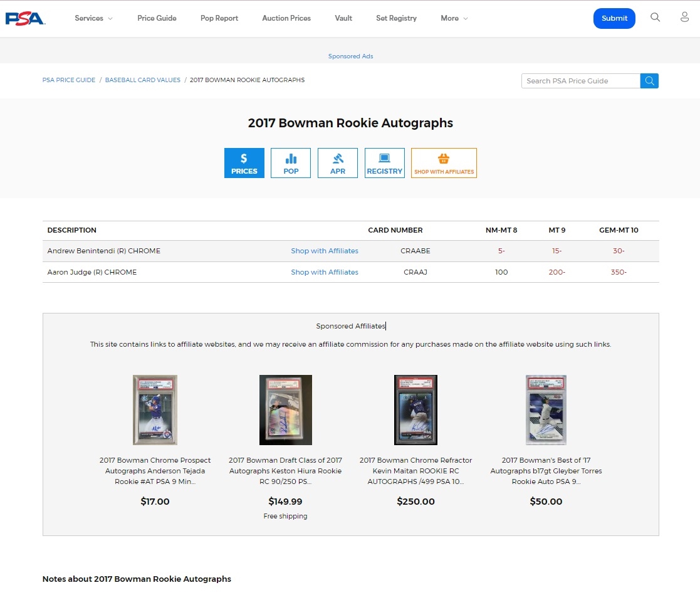Screen dimensions: 700x600
Task: Click the CARD NUMBER column header
Action: [395, 230]
